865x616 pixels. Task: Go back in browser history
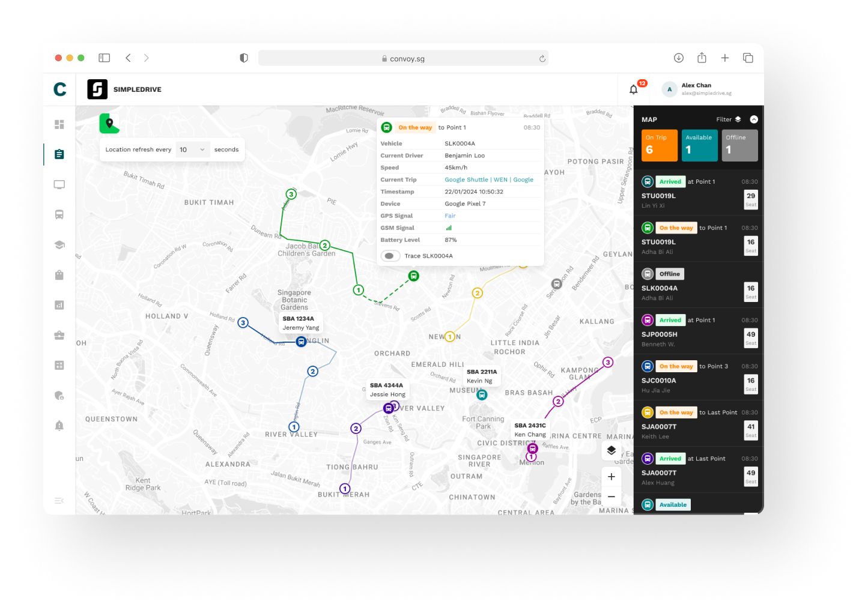point(128,58)
